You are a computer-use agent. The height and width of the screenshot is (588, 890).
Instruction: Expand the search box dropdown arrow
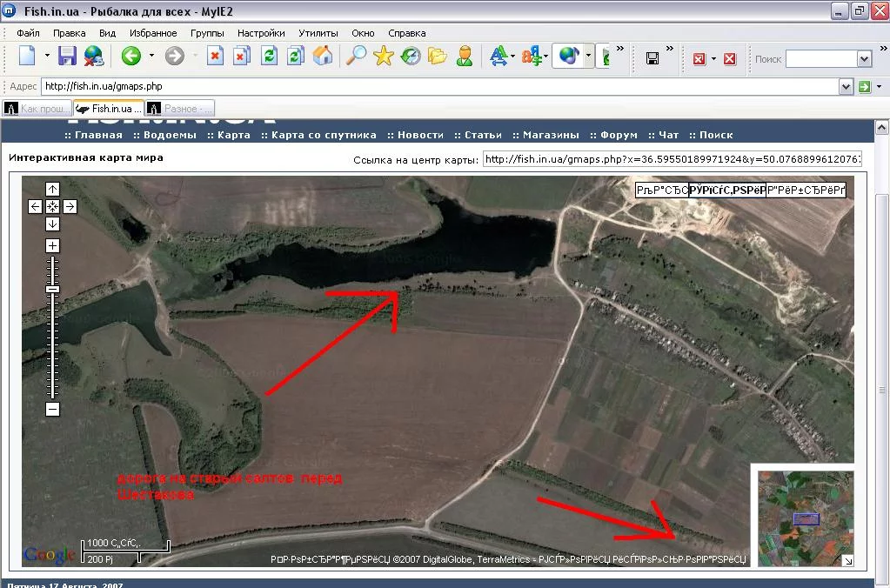point(864,59)
